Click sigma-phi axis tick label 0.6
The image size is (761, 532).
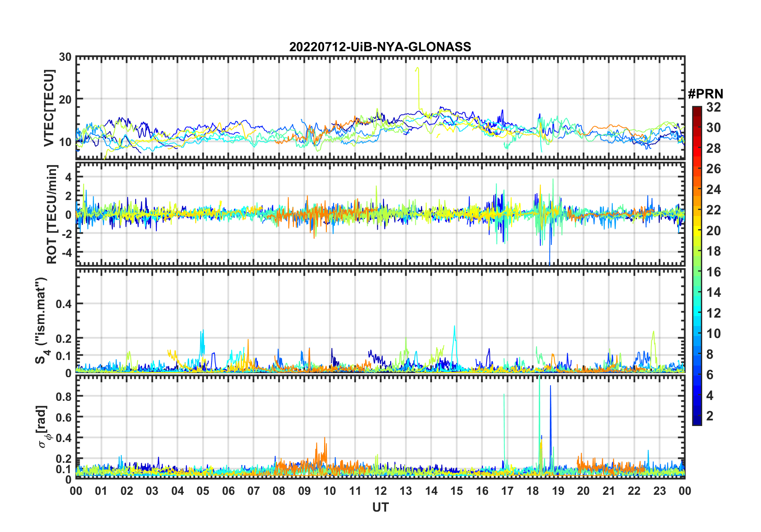(x=64, y=417)
